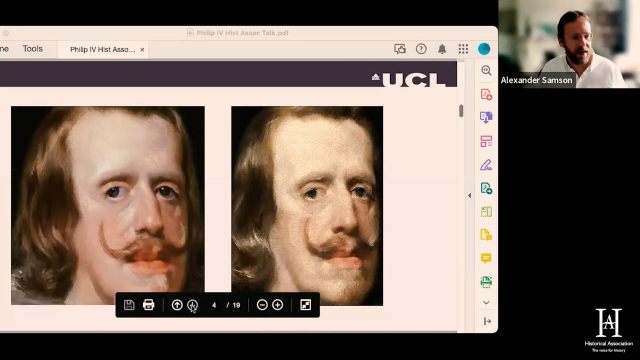Open the notifications bell

442,49
